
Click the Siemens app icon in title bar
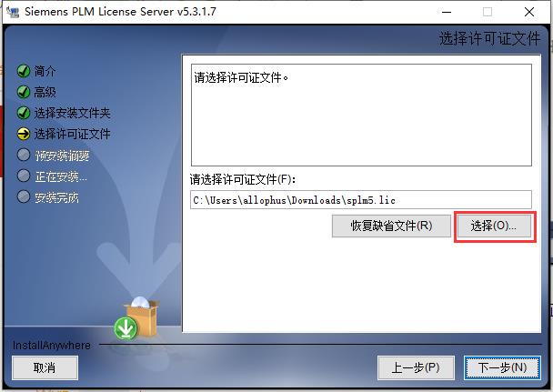click(x=13, y=12)
